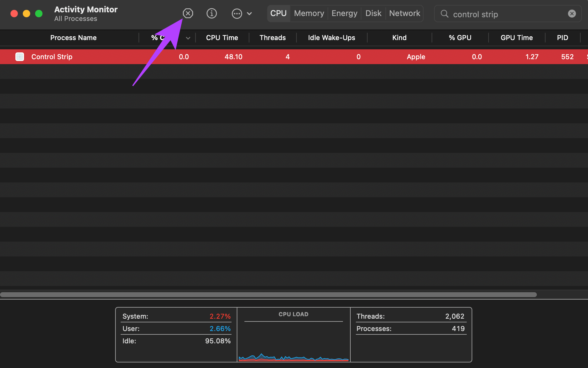Select the CPU tab
This screenshot has width=588, height=368.
278,14
